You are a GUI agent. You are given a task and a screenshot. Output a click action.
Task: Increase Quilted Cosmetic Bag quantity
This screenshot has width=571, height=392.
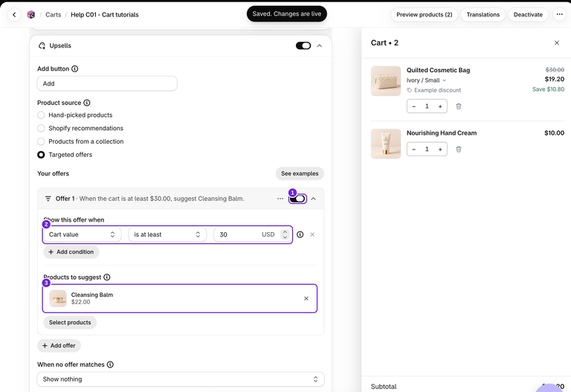click(440, 106)
